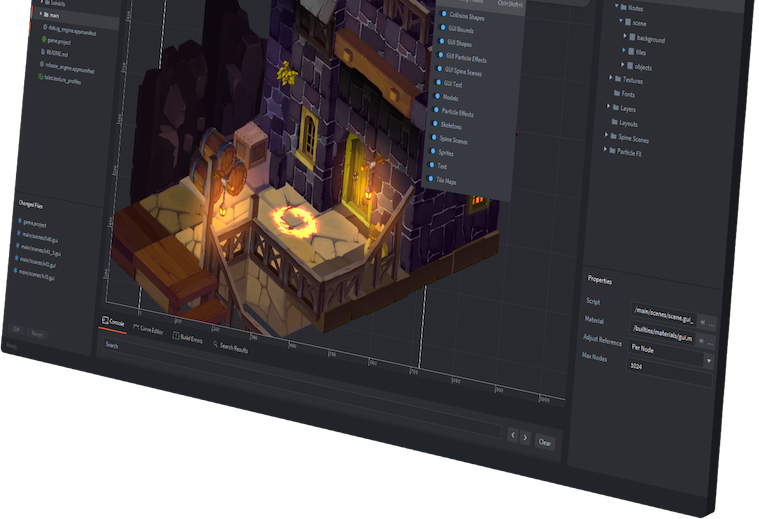Image resolution: width=759 pixels, height=519 pixels.
Task: Click the Layers folder icon
Action: [616, 107]
